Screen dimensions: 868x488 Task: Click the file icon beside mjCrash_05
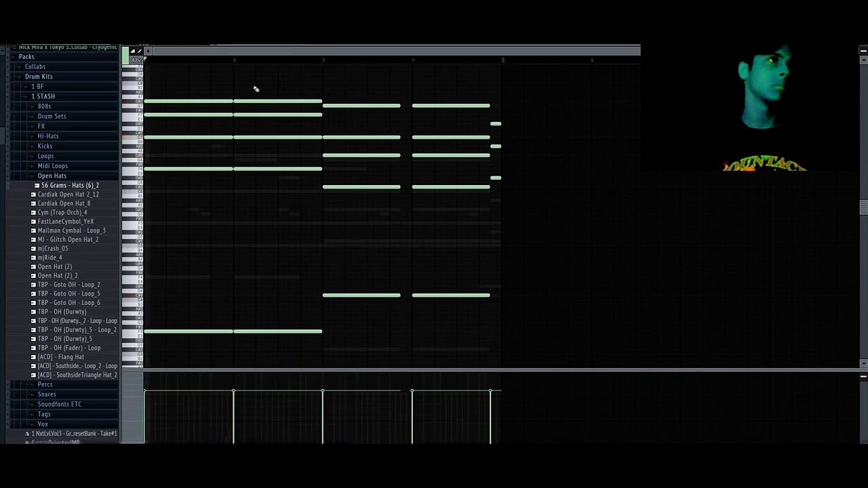click(x=33, y=249)
